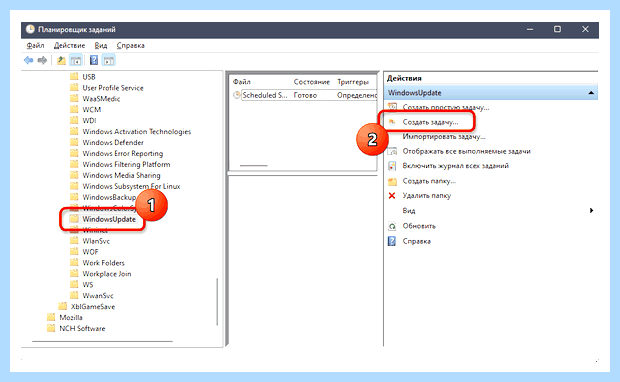Click the Включить журнал всех заданий icon
620x382 pixels.
tap(392, 166)
